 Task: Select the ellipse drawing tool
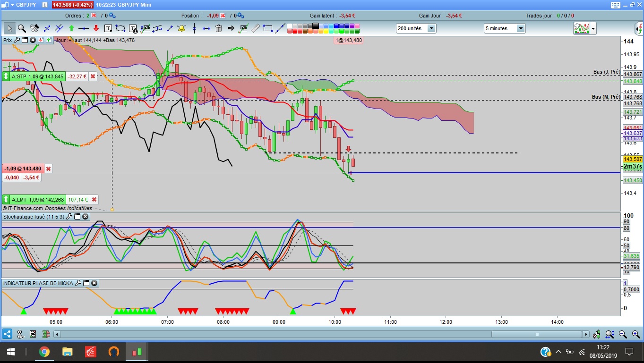120,28
